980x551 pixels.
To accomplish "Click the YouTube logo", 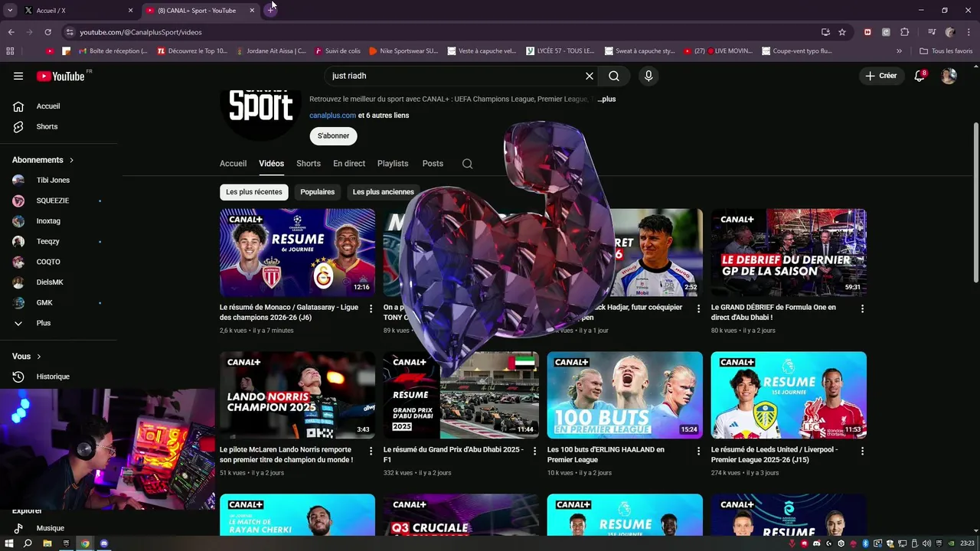I will pos(60,76).
